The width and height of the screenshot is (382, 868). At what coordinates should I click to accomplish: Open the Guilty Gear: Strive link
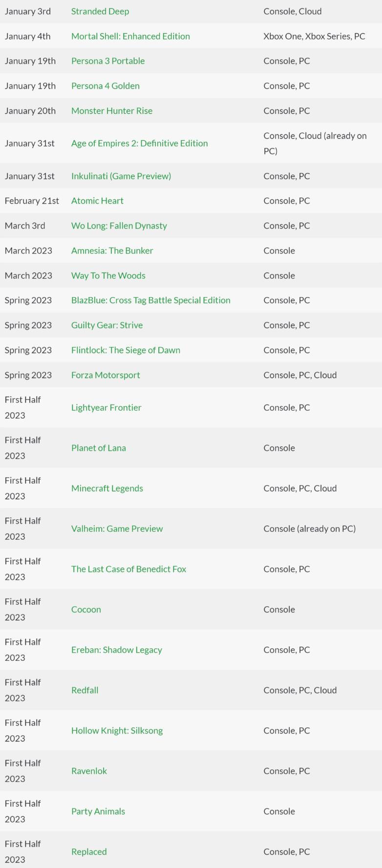107,325
